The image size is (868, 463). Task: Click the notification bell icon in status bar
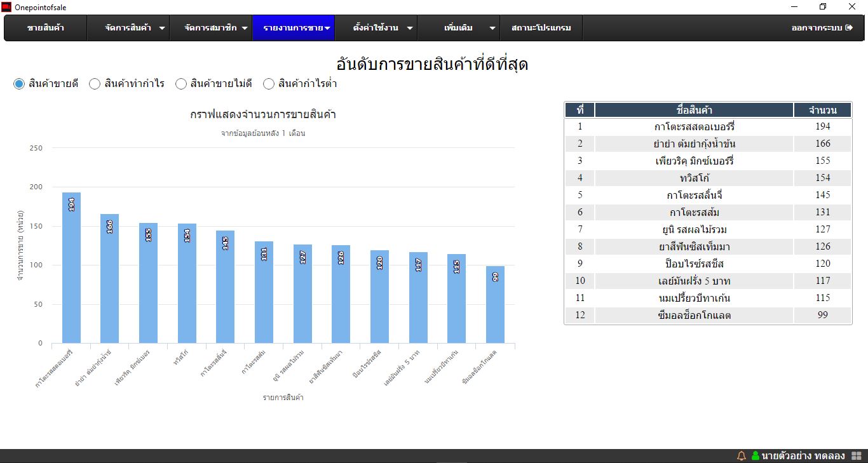[741, 456]
